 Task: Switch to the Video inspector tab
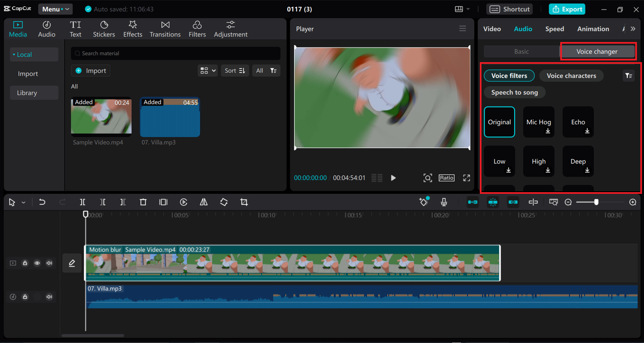(492, 29)
